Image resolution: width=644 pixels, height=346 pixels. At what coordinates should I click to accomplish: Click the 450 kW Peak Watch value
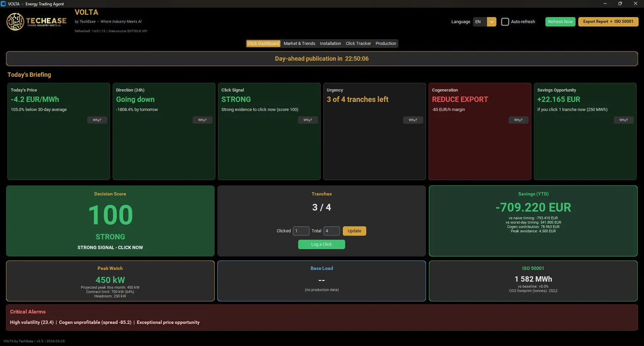[110, 280]
